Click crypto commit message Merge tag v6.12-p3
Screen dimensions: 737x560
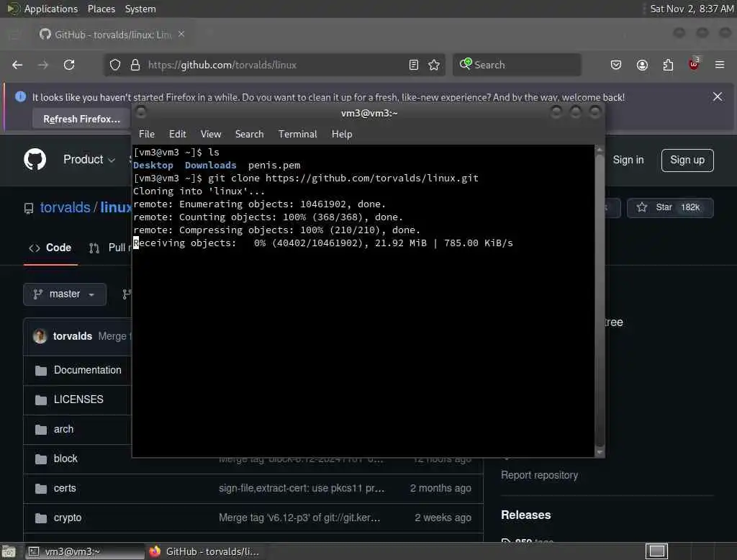299,518
